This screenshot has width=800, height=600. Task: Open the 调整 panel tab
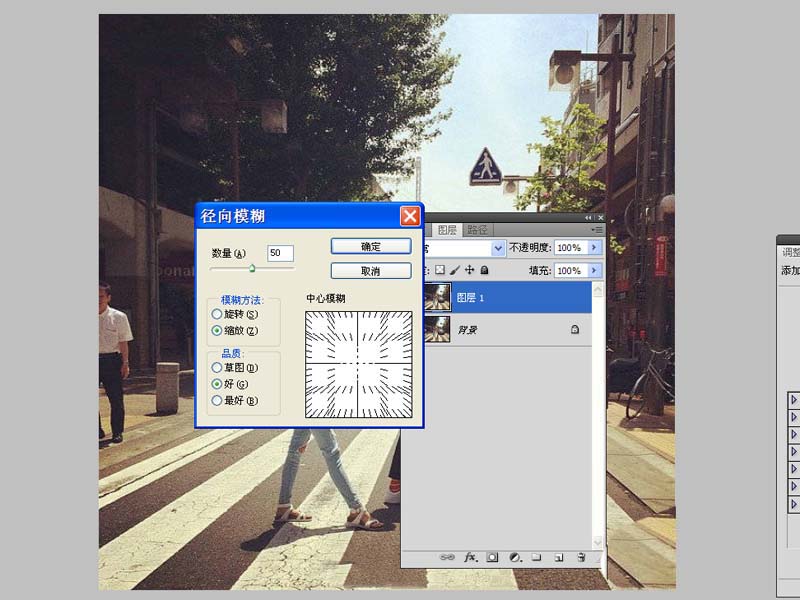(x=790, y=253)
